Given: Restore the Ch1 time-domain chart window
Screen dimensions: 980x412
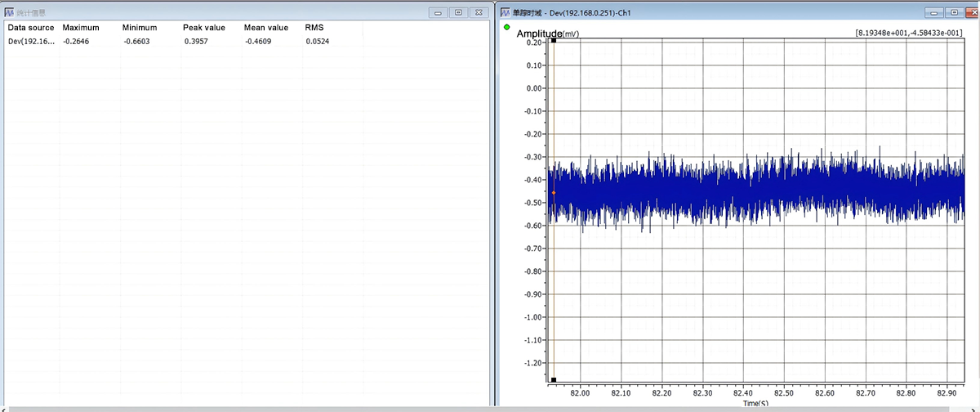Looking at the screenshot, I should (x=954, y=13).
